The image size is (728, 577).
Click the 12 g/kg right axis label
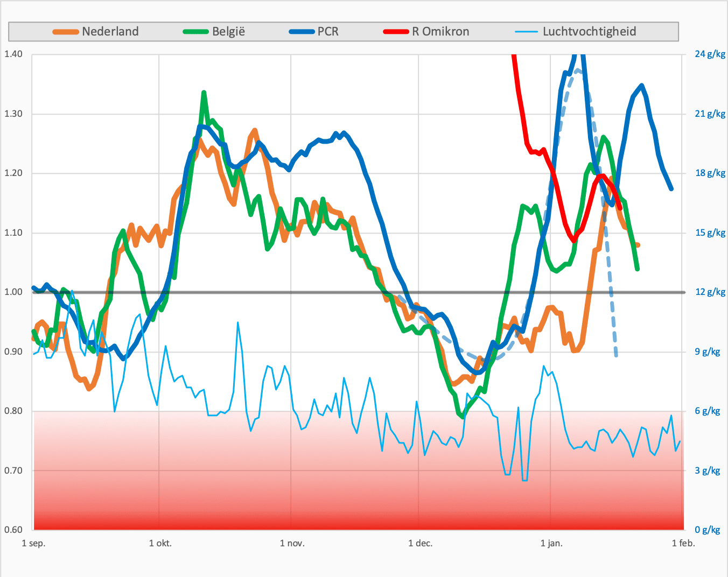710,292
